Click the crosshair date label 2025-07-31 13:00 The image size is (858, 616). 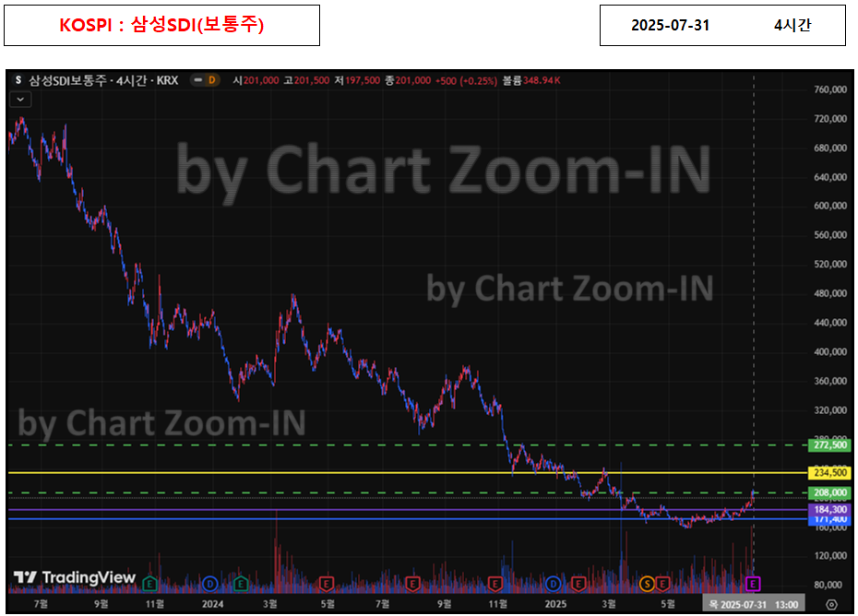coord(754,605)
